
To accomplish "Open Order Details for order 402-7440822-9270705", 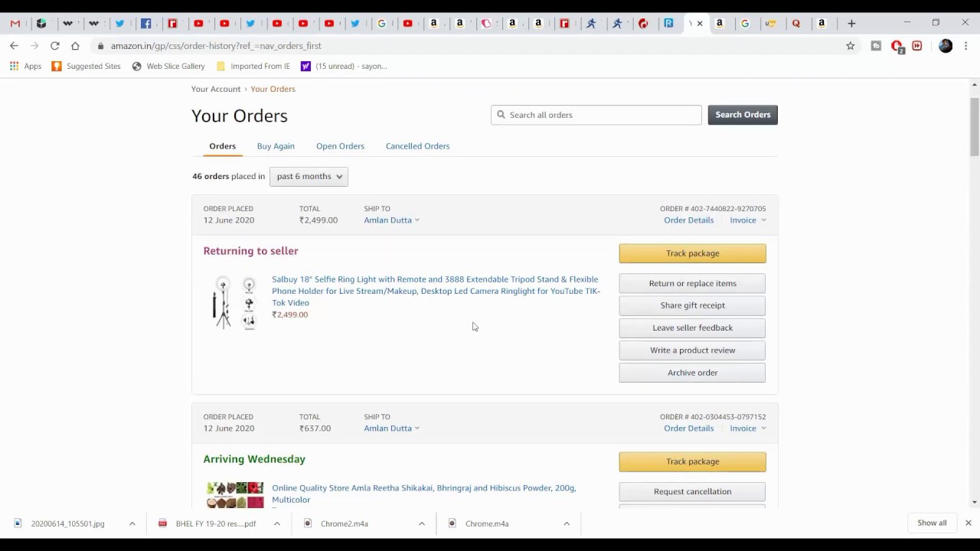I will point(688,220).
